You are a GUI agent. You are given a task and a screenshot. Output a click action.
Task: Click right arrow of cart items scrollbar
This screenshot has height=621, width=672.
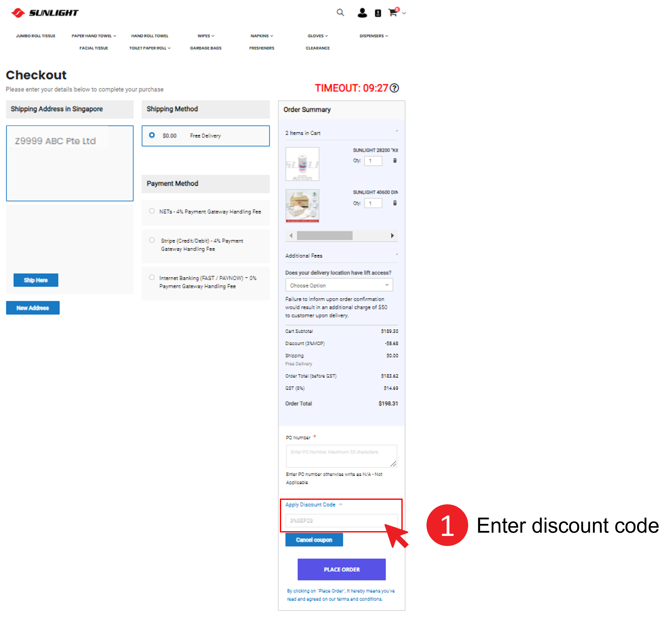392,236
